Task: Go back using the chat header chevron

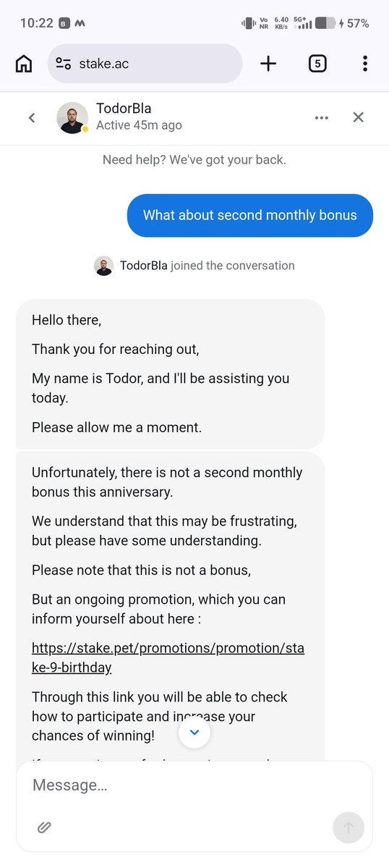Action: coord(32,117)
